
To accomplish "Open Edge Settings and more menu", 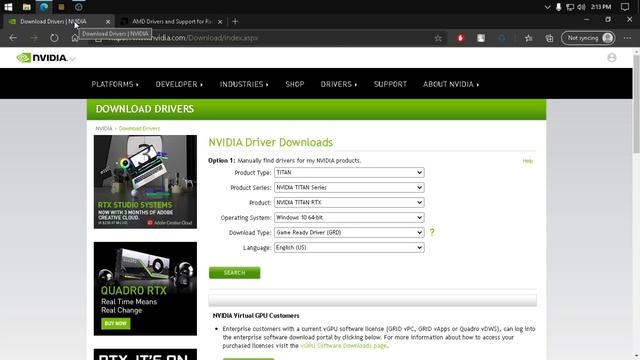I will click(627, 38).
